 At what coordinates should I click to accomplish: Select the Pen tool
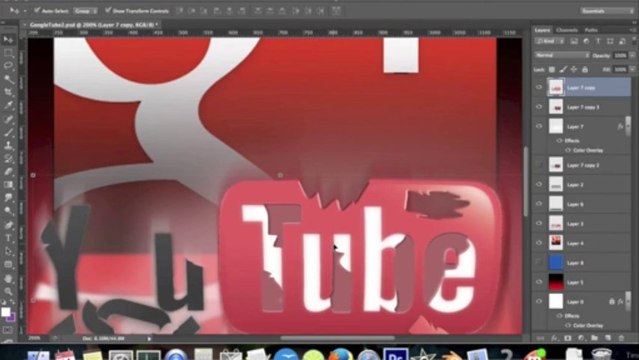[x=8, y=225]
